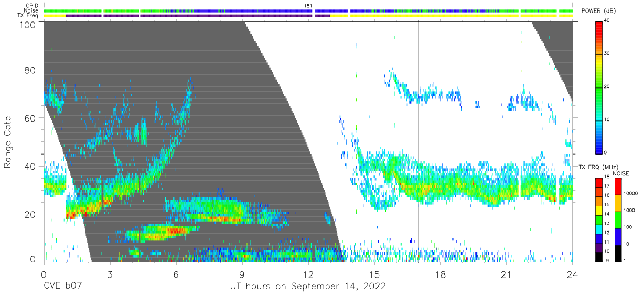Click the 100 tick on NOISE legend
Viewport: 644px width, 297px height.
tap(628, 227)
